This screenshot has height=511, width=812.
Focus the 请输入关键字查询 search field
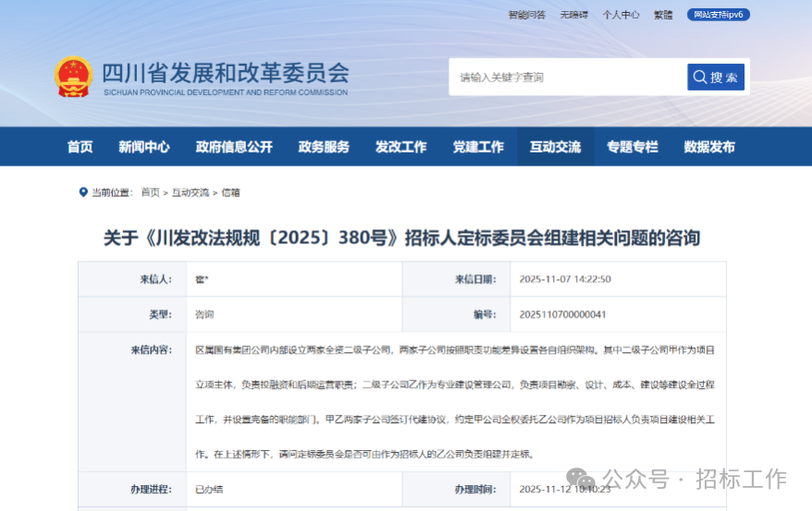[566, 77]
